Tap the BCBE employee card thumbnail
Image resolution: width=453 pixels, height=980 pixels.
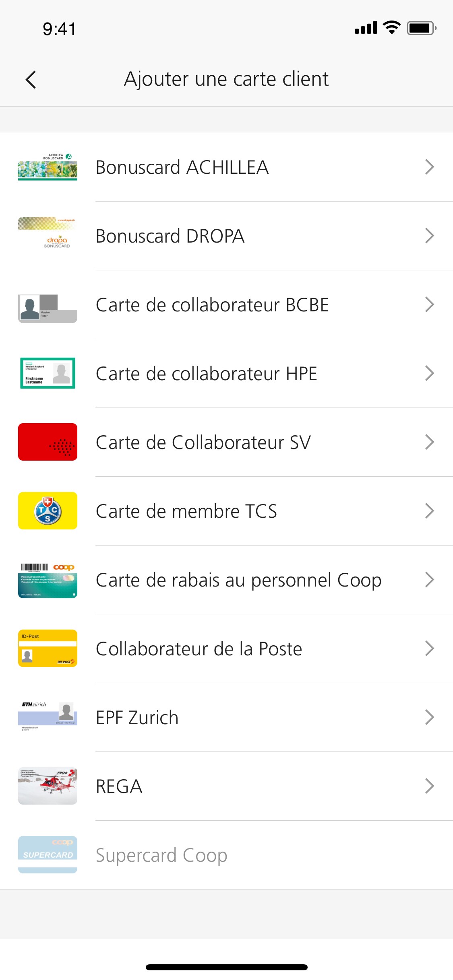pos(48,309)
